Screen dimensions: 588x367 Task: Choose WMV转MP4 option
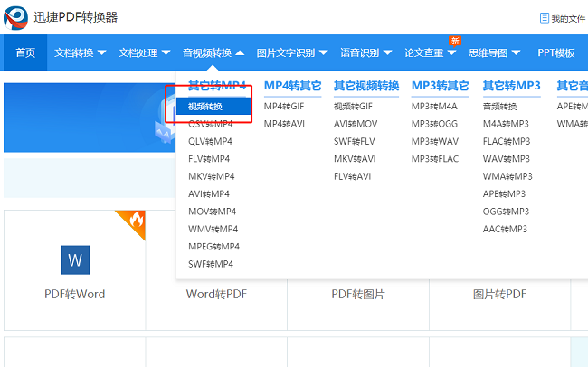pos(213,229)
